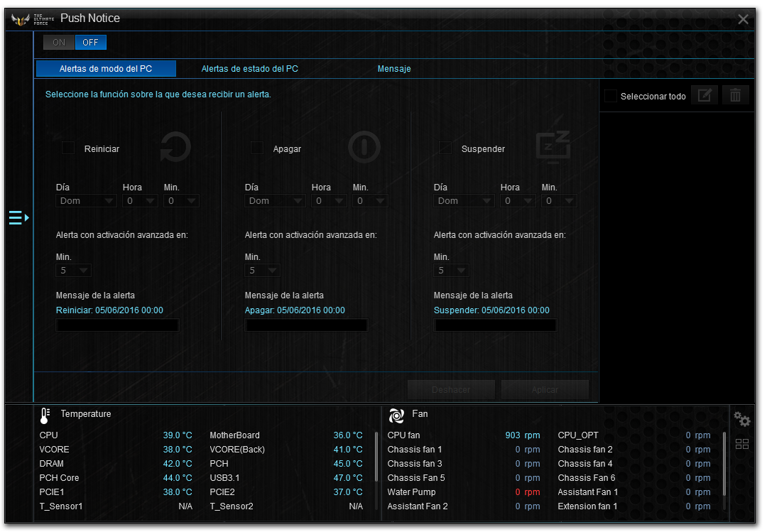Open the Reiniciar schedule Min. dropdown

click(x=181, y=201)
